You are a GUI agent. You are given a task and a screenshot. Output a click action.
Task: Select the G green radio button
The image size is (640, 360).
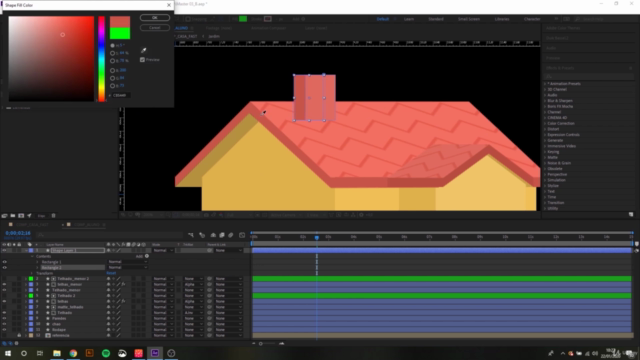point(112,78)
